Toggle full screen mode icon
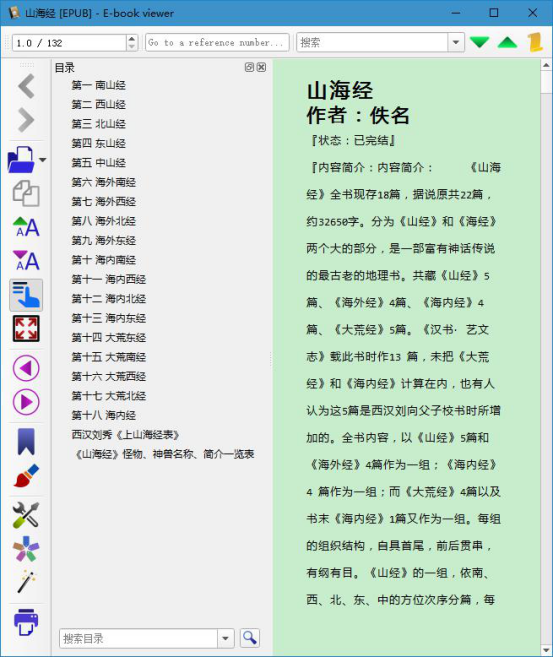 [26, 328]
